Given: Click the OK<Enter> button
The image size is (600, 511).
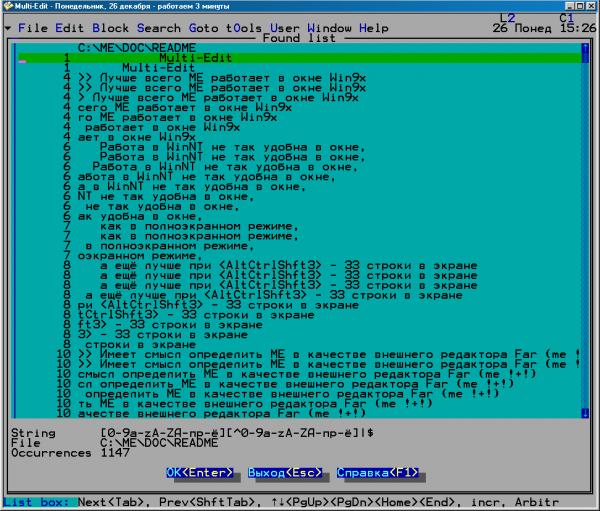Looking at the screenshot, I should [x=200, y=473].
